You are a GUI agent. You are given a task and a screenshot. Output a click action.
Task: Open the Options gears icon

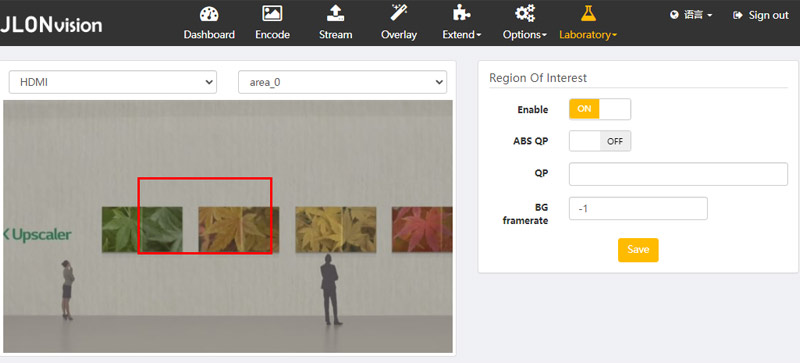coord(524,13)
